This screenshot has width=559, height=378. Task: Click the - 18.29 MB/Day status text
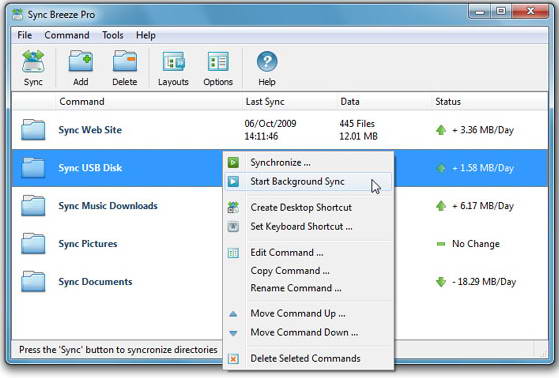tap(484, 282)
